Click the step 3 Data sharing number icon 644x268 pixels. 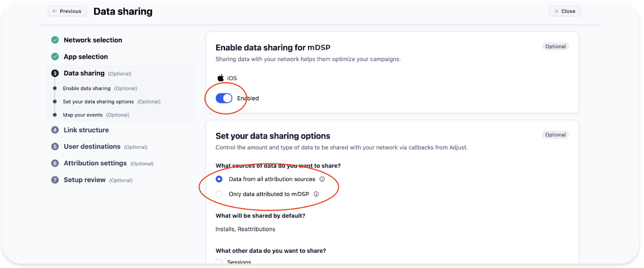coord(55,74)
